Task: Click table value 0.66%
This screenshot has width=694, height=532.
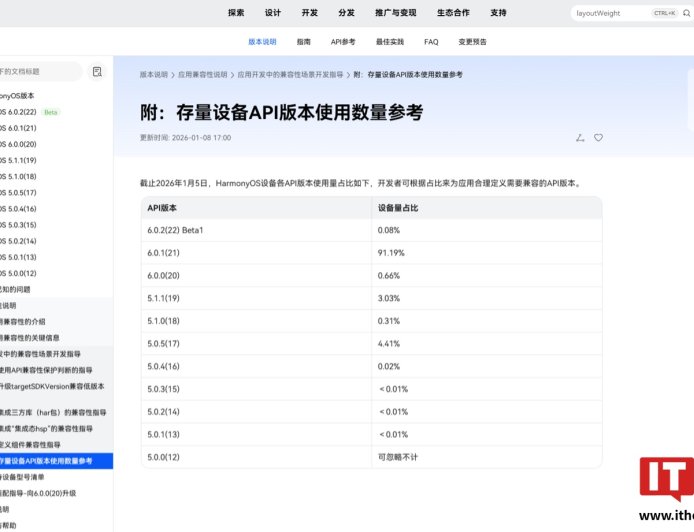Action: click(x=389, y=275)
